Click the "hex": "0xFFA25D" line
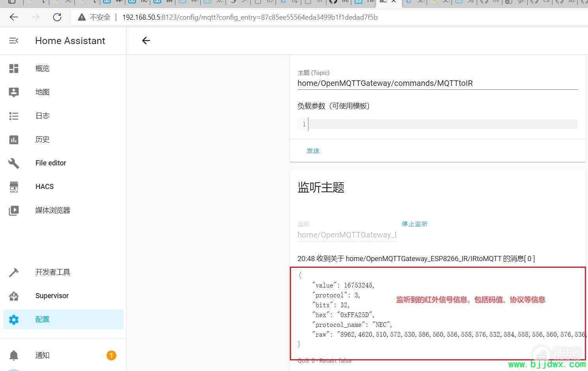This screenshot has height=371, width=588. coord(343,315)
